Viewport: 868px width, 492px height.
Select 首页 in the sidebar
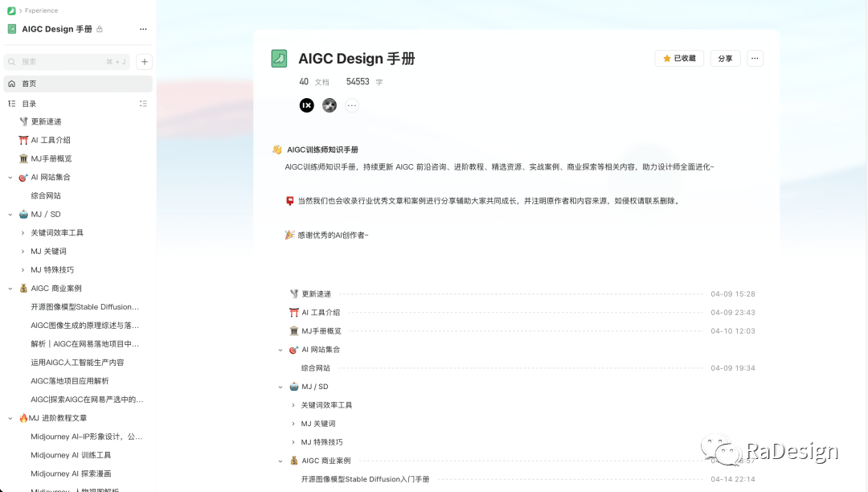click(78, 84)
